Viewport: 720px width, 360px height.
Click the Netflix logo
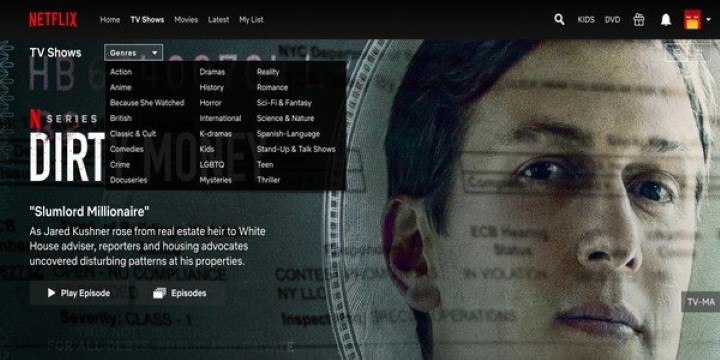coord(53,20)
